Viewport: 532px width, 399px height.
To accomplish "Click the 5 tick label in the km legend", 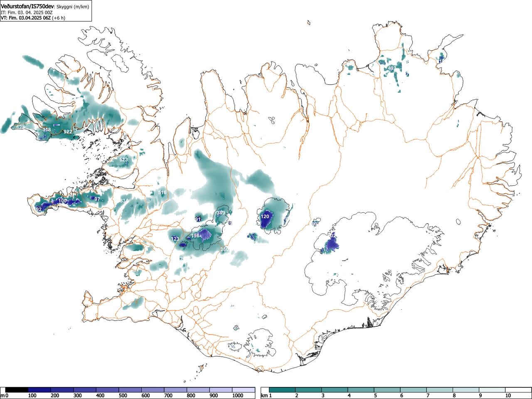I will click(x=375, y=396).
